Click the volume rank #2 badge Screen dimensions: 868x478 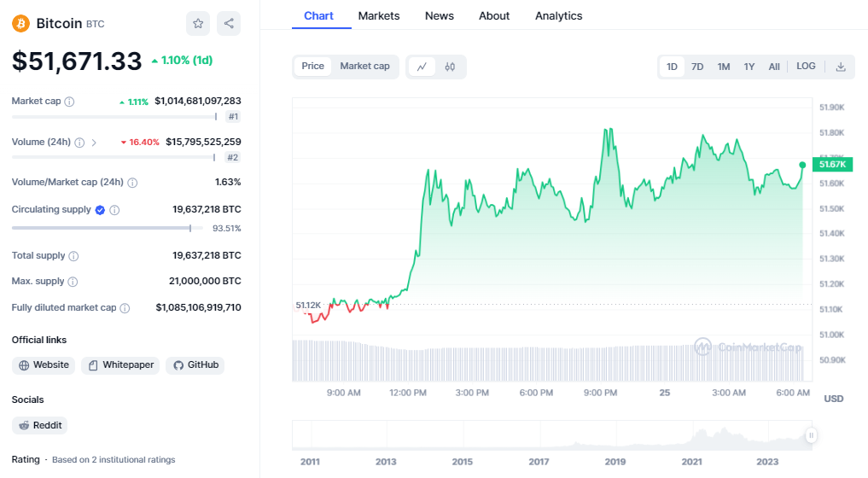pos(233,158)
